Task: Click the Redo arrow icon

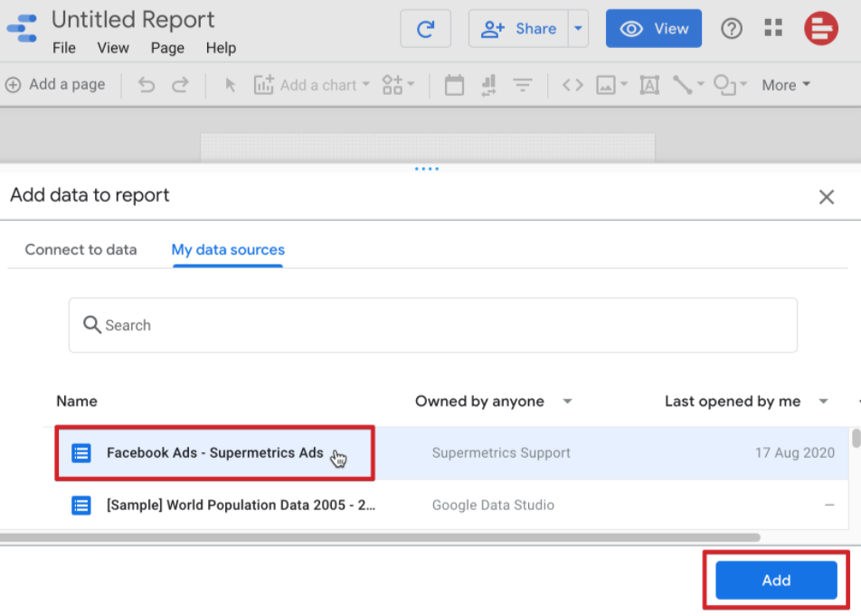Action: 180,84
